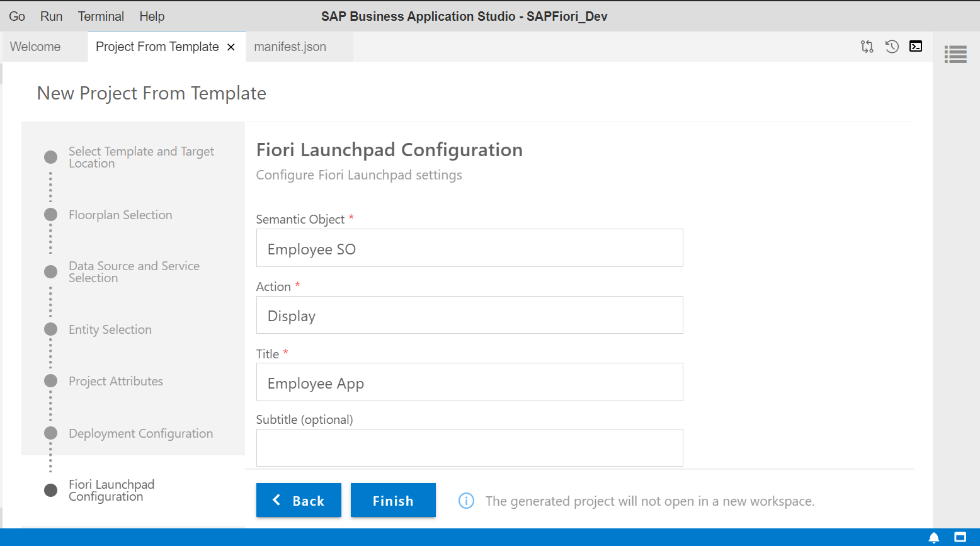Close the Project From Template tab
Viewport: 980px width, 546px height.
pyautogui.click(x=231, y=47)
